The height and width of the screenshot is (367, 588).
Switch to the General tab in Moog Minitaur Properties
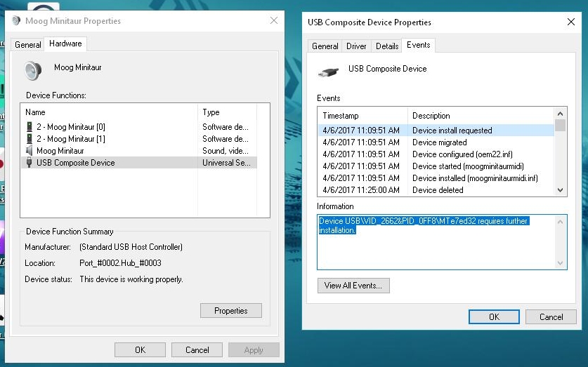tap(28, 44)
